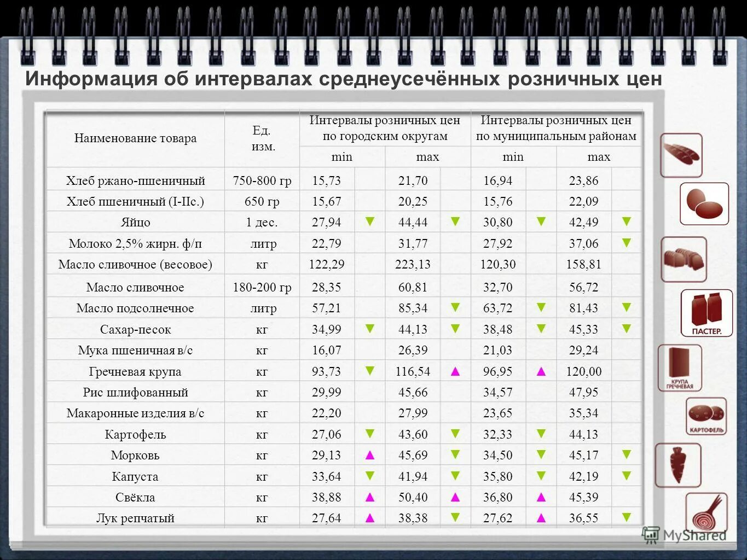Click the 'Ед. изм.' column header

click(263, 138)
